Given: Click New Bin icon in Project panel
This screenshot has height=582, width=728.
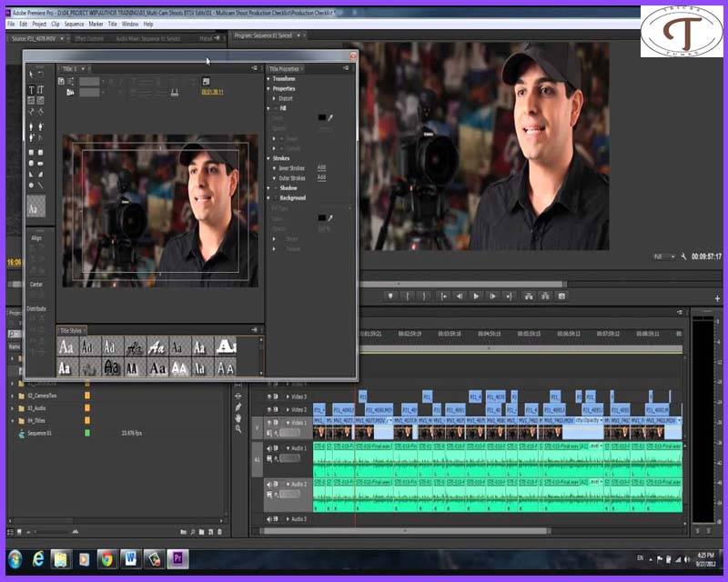Looking at the screenshot, I should tap(201, 532).
